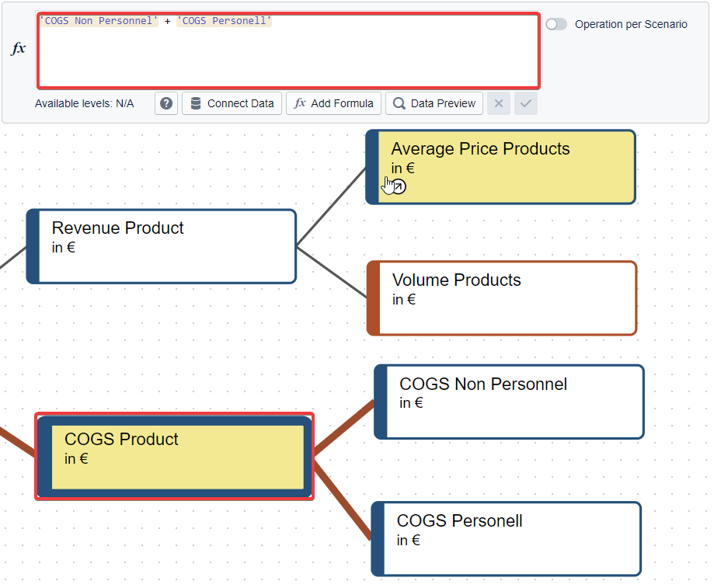
Task: Click the orange color strip on Volume Products node
Action: click(373, 298)
